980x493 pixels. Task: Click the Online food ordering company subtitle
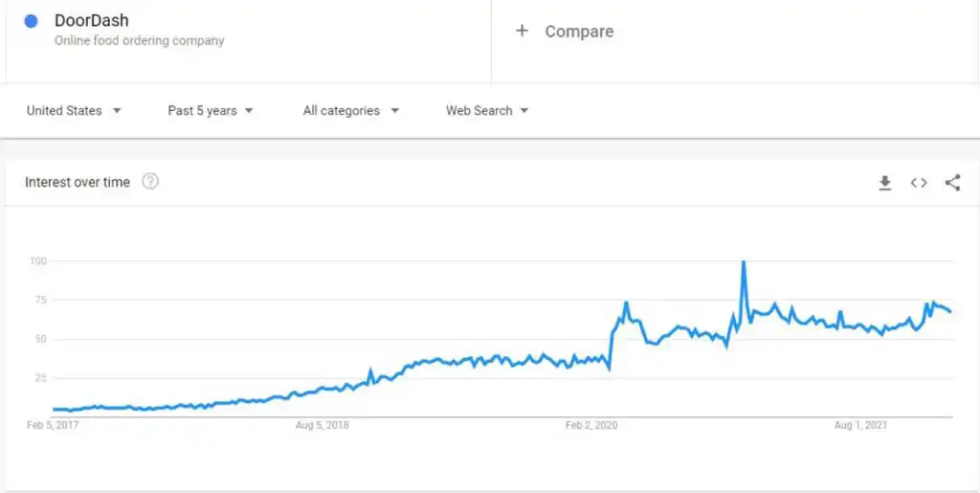(140, 40)
